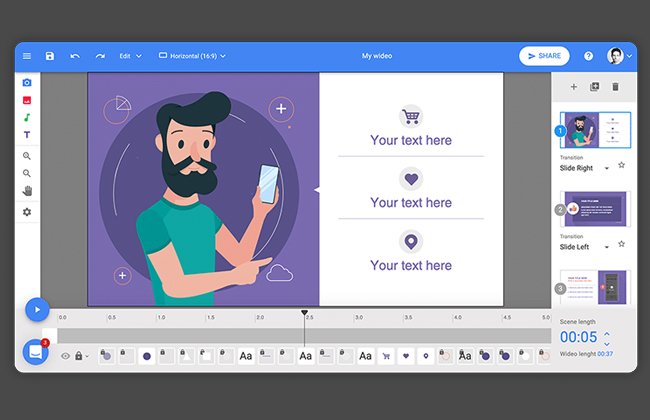Image resolution: width=650 pixels, height=420 pixels.
Task: Select the Text tool
Action: (x=27, y=135)
